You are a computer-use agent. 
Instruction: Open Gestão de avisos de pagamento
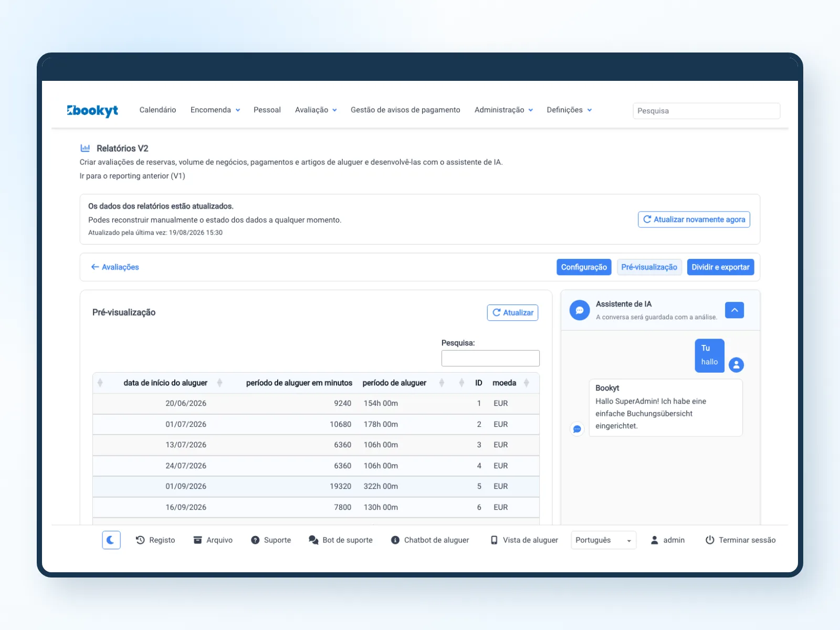[x=405, y=110]
